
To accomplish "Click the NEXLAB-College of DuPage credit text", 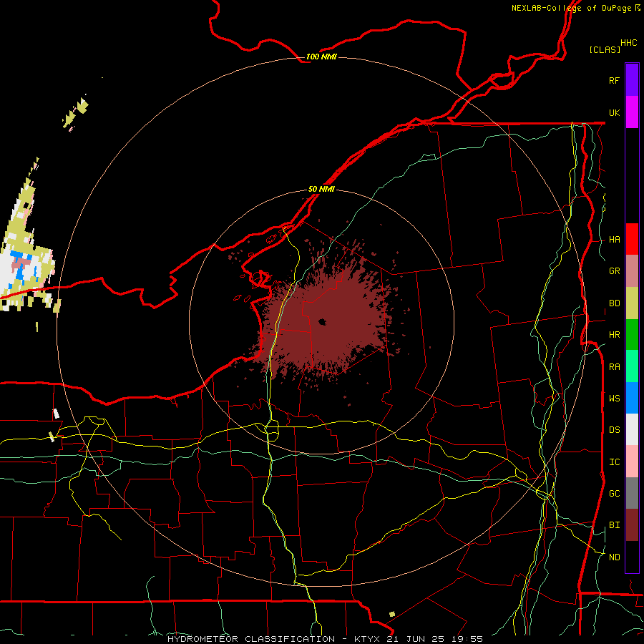I will click(x=571, y=8).
